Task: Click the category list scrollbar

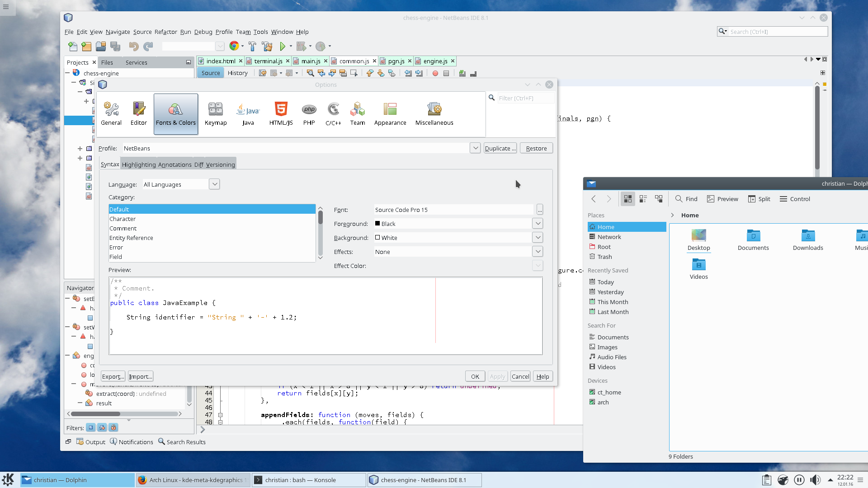Action: (321, 233)
